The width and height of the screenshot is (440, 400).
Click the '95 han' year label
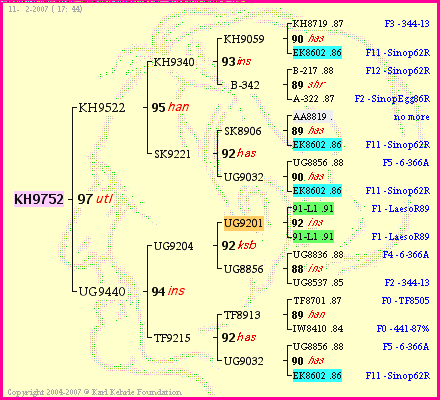[170, 107]
